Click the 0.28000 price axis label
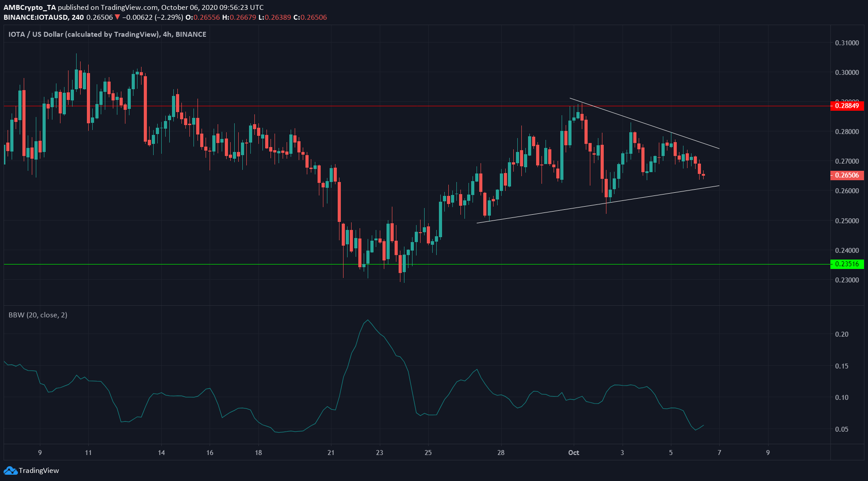Image resolution: width=868 pixels, height=481 pixels. [847, 132]
